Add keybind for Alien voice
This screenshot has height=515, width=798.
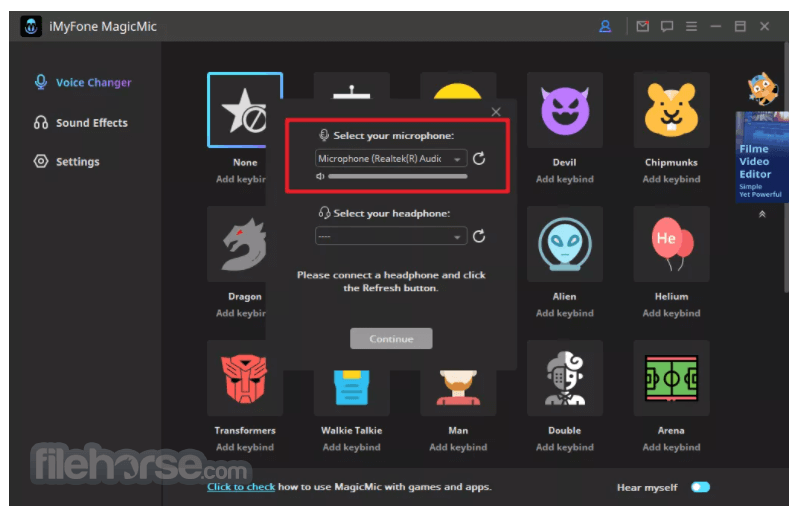tap(564, 313)
